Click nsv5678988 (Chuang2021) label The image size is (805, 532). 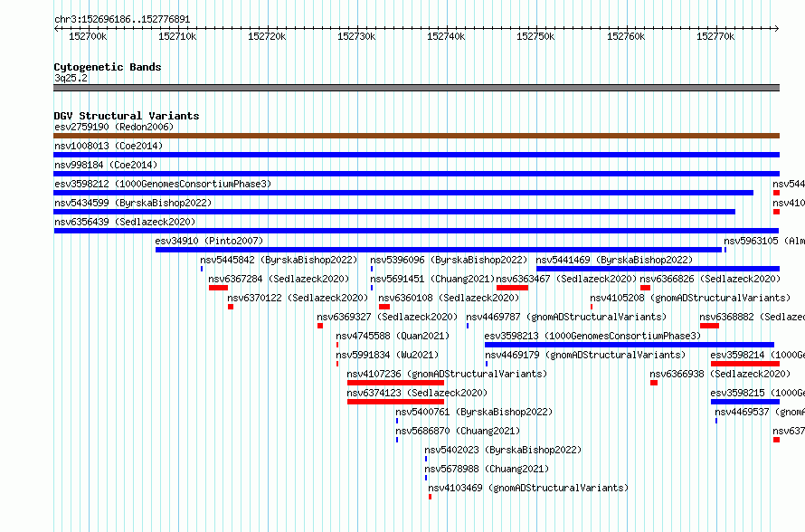[487, 469]
